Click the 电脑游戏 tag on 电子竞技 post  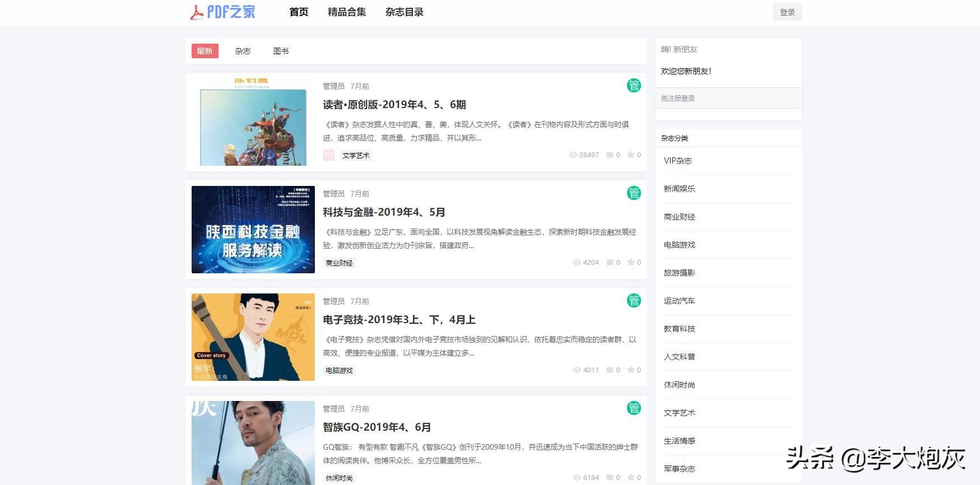[339, 370]
